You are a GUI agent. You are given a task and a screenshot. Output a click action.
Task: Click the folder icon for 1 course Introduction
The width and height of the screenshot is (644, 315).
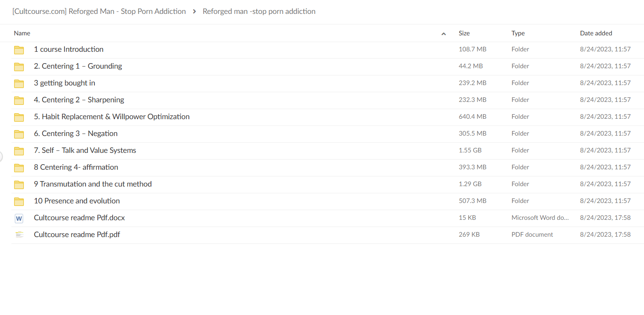click(x=19, y=50)
